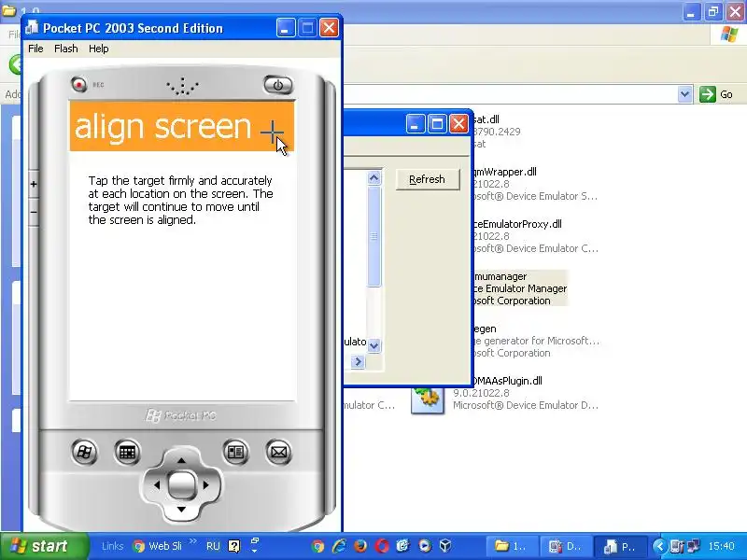Click the D-pad up arrow

(181, 460)
